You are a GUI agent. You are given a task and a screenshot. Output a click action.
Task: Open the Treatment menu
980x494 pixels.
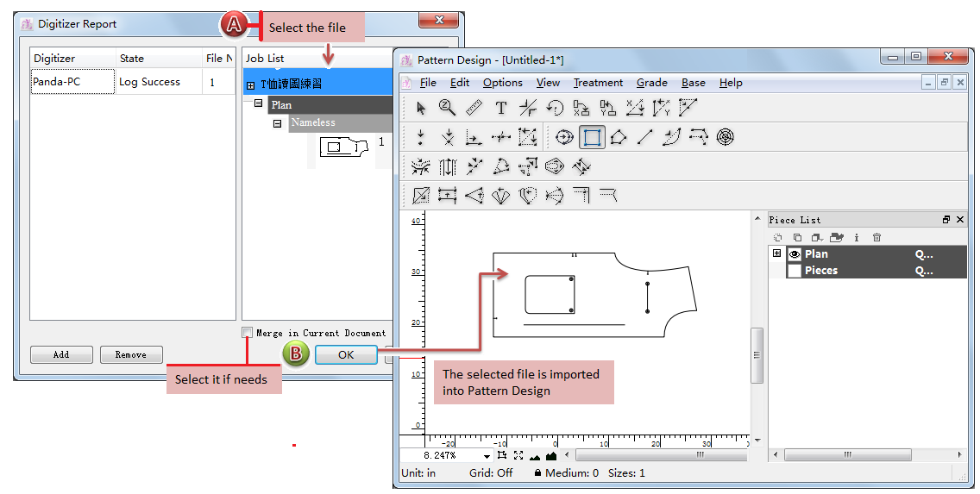598,83
